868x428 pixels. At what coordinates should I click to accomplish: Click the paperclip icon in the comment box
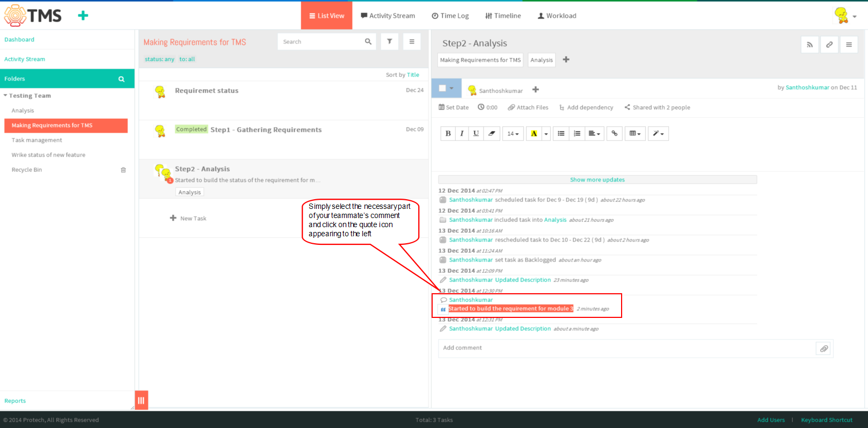tap(824, 349)
